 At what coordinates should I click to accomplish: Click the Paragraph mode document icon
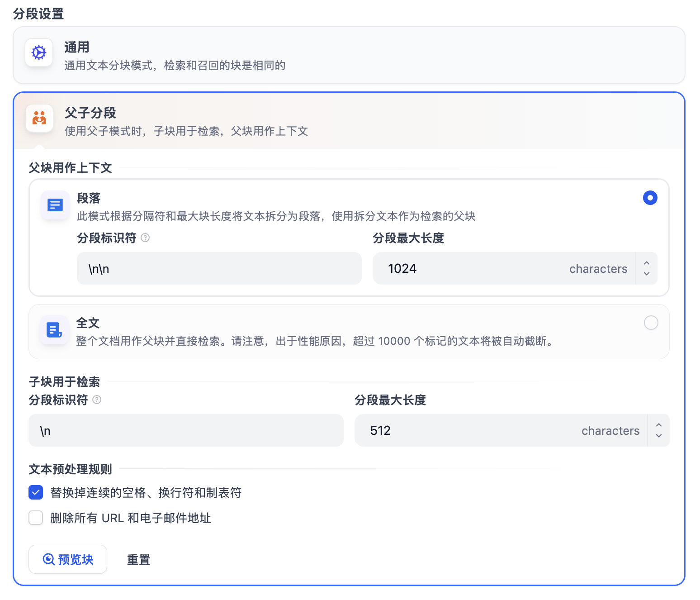pos(55,205)
